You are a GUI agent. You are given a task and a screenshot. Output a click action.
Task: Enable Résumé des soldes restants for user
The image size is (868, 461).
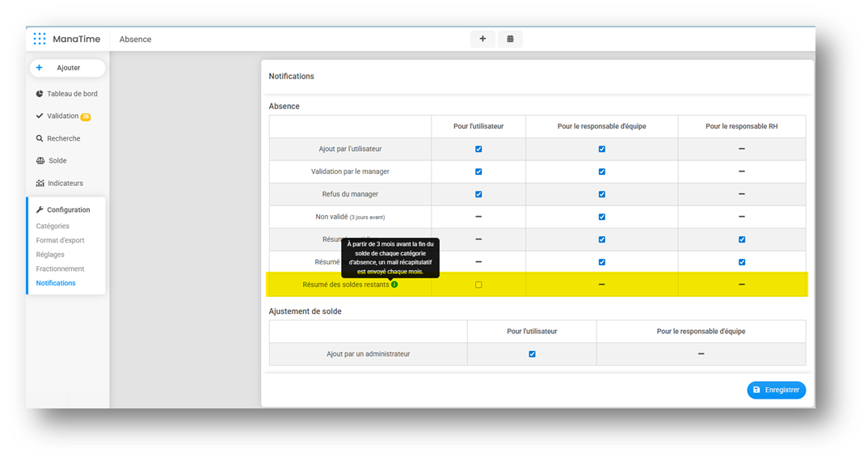point(478,285)
